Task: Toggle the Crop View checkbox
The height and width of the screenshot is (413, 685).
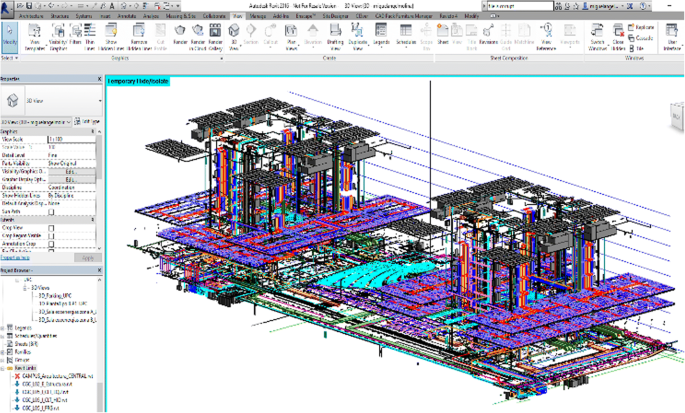Action: coord(52,227)
